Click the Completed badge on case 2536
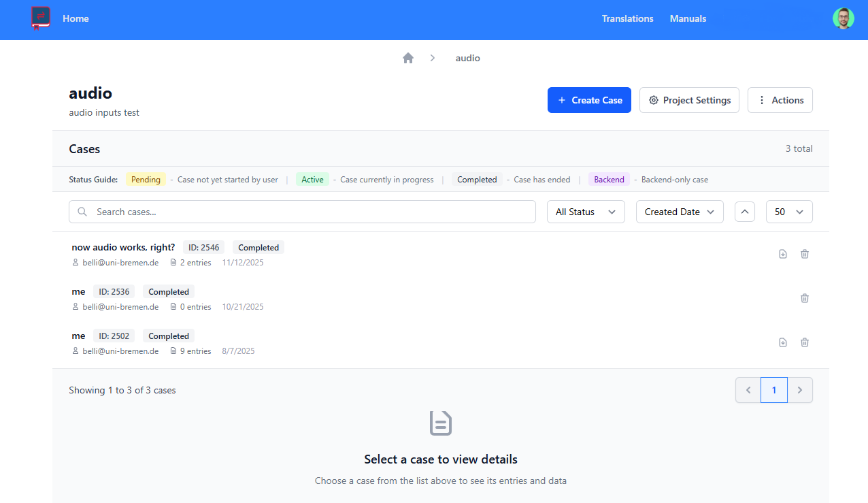The width and height of the screenshot is (868, 503). coord(169,292)
